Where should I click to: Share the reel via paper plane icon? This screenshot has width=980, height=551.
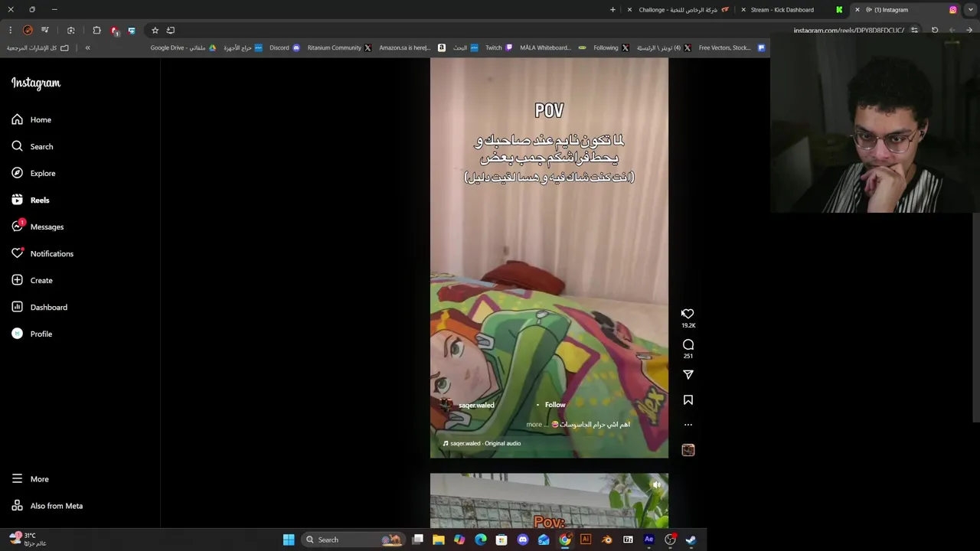pos(688,374)
